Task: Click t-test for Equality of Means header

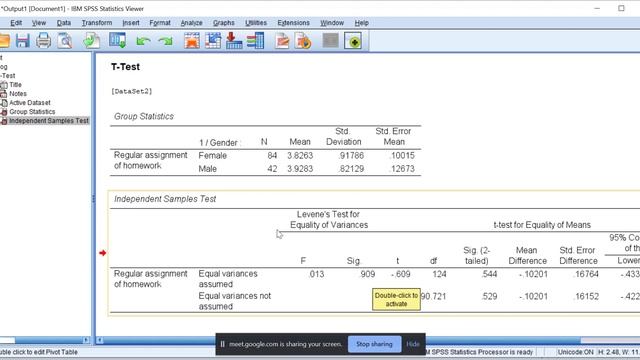Action: (x=542, y=225)
